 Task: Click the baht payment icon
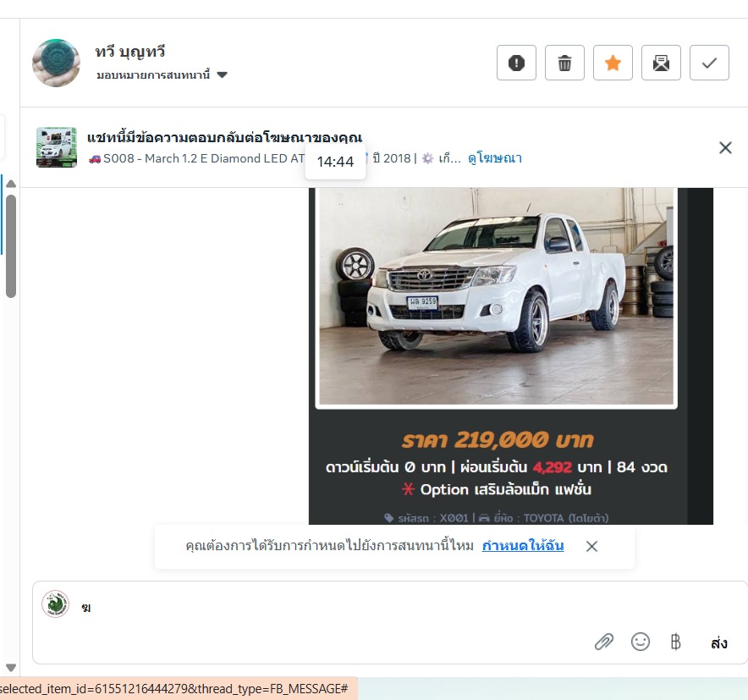pyautogui.click(x=675, y=642)
